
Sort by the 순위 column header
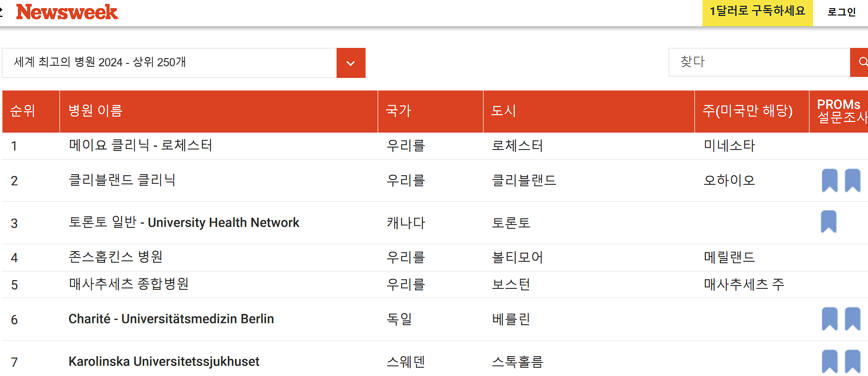click(31, 111)
